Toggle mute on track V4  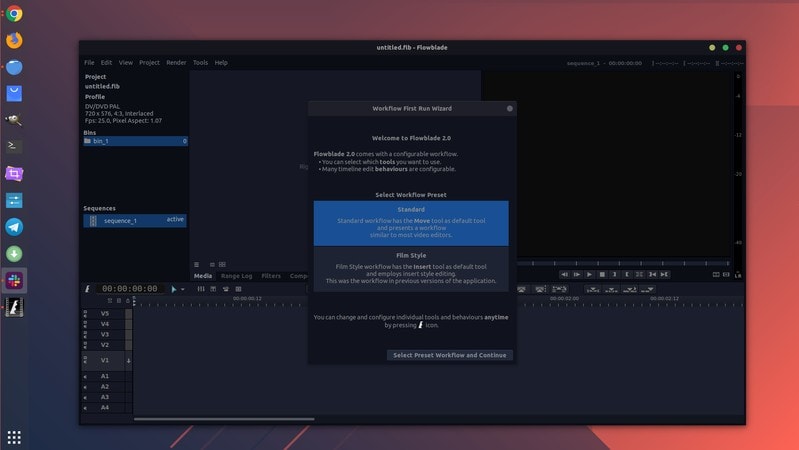pyautogui.click(x=85, y=324)
